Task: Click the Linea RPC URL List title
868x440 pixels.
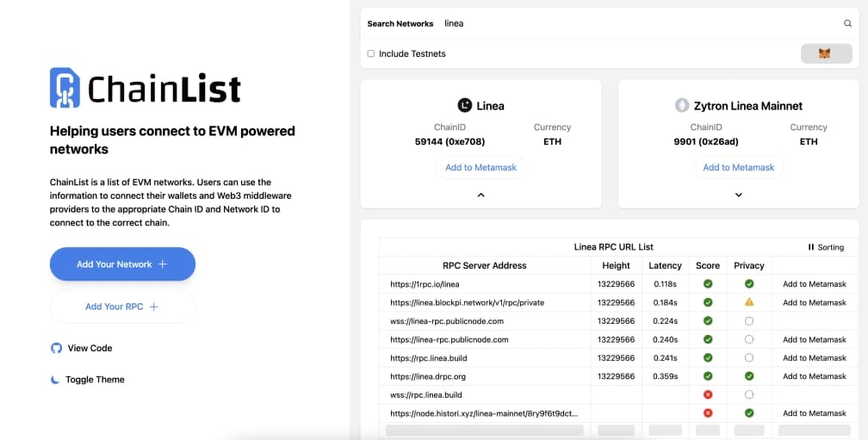Action: click(613, 247)
